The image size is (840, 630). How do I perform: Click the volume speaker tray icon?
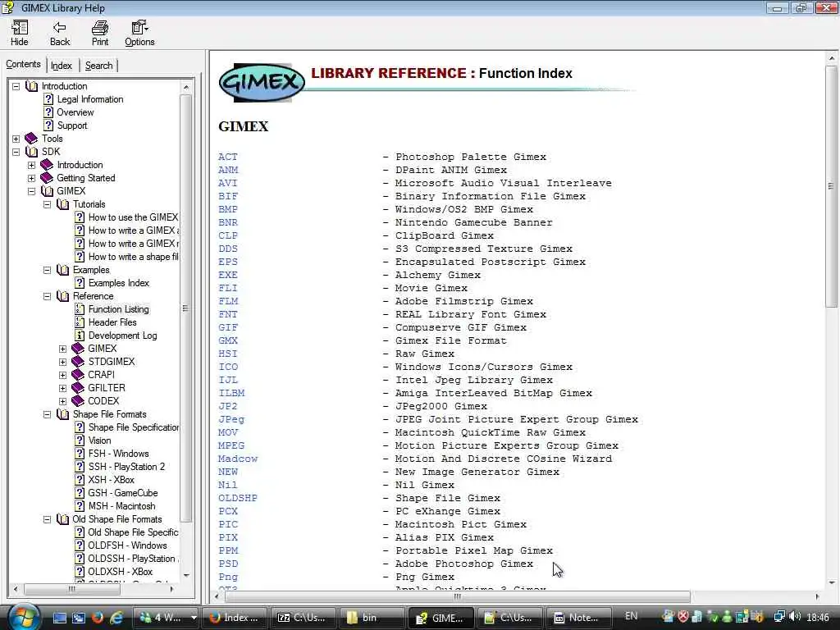pyautogui.click(x=794, y=617)
